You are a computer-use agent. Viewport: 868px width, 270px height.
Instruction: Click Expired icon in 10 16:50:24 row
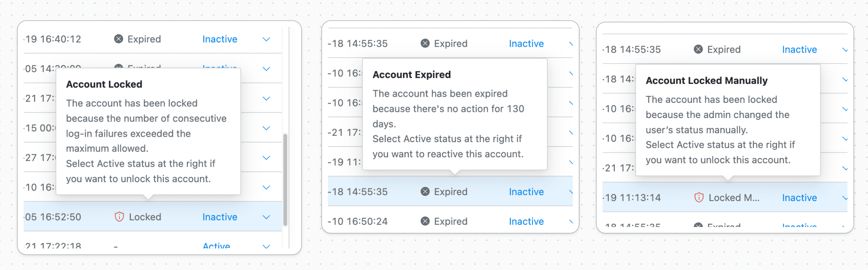tap(425, 221)
